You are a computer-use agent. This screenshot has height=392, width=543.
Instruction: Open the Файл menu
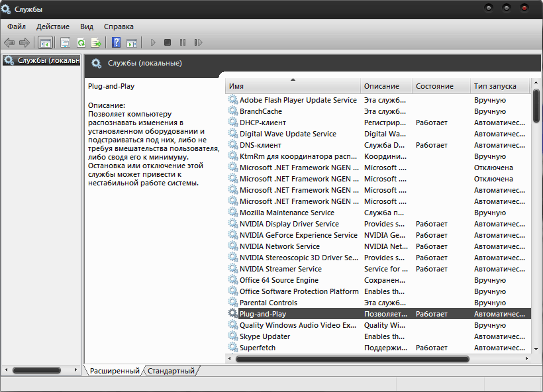coord(17,26)
